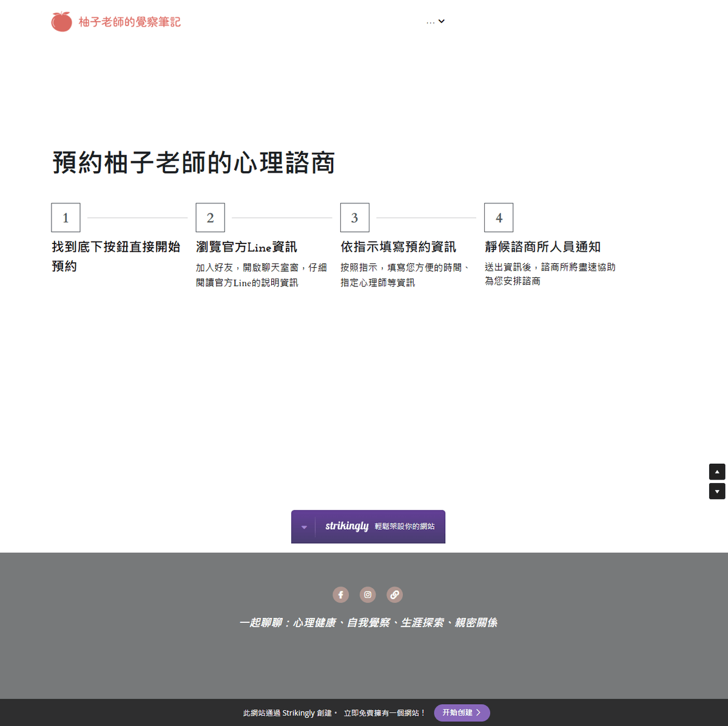
Task: Open the 柚子老師的覺察筆記 site title link
Action: tap(129, 22)
